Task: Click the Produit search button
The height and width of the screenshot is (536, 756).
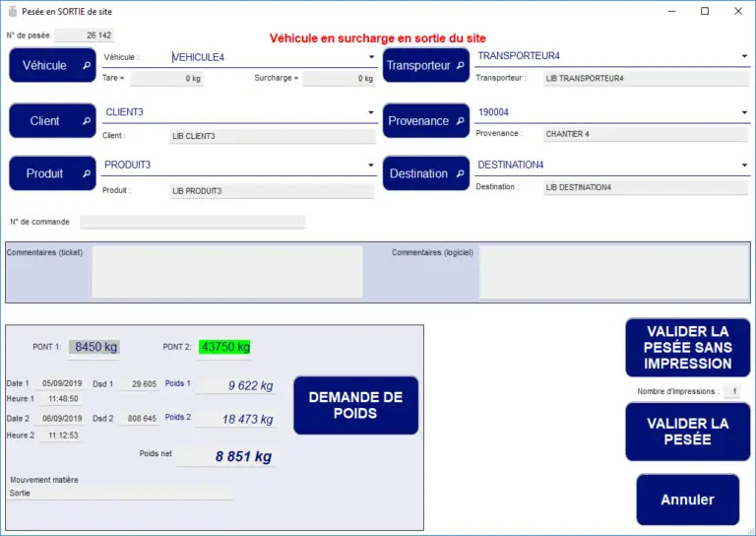Action: click(x=52, y=173)
